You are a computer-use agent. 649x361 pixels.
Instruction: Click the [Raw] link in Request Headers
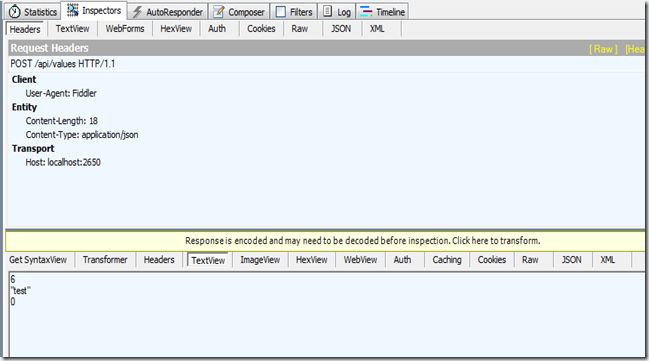[x=603, y=49]
